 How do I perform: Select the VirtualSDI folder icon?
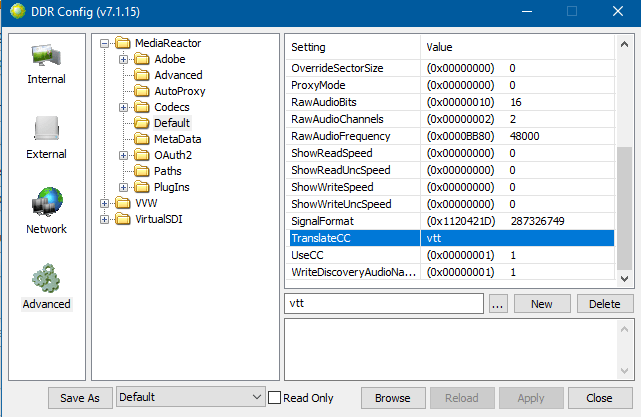click(123, 219)
